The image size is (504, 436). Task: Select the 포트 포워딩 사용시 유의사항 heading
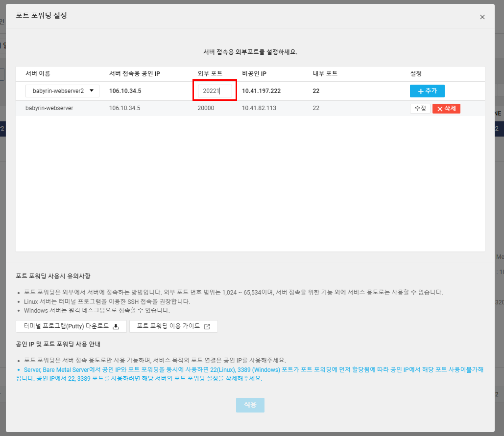pyautogui.click(x=53, y=276)
